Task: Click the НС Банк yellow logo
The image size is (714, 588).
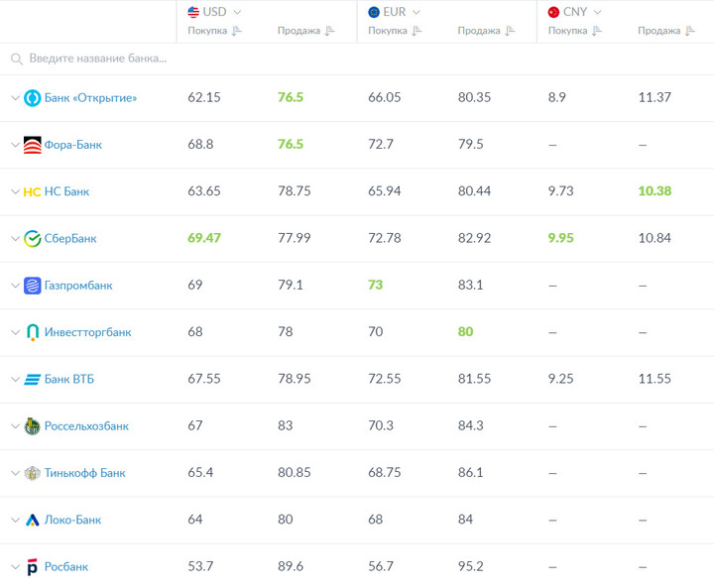Action: (x=32, y=192)
